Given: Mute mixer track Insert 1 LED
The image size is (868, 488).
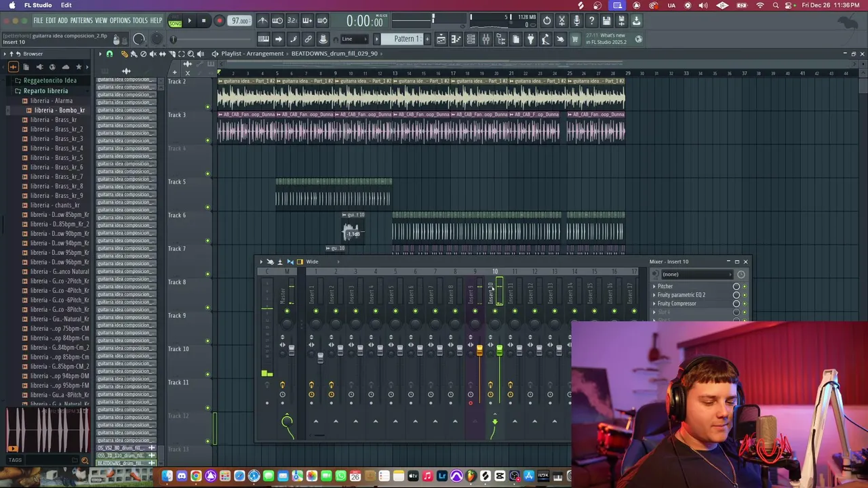Looking at the screenshot, I should (315, 311).
